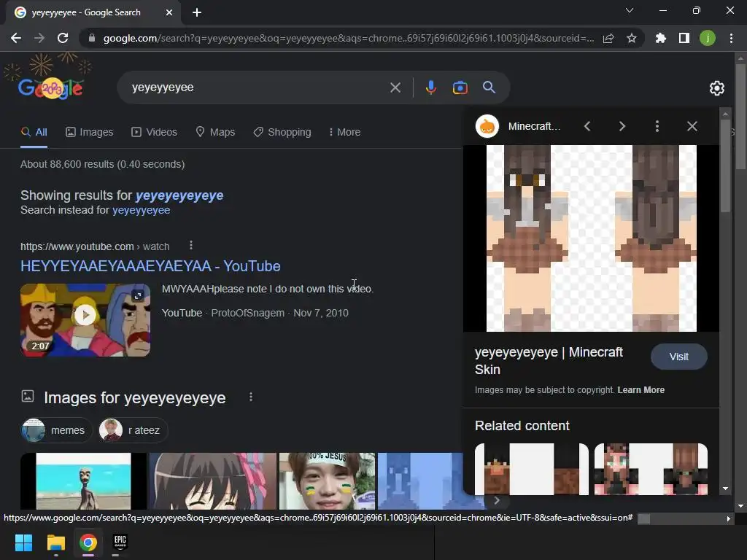The height and width of the screenshot is (560, 747).
Task: Click the Minecraft source site icon
Action: tap(487, 127)
